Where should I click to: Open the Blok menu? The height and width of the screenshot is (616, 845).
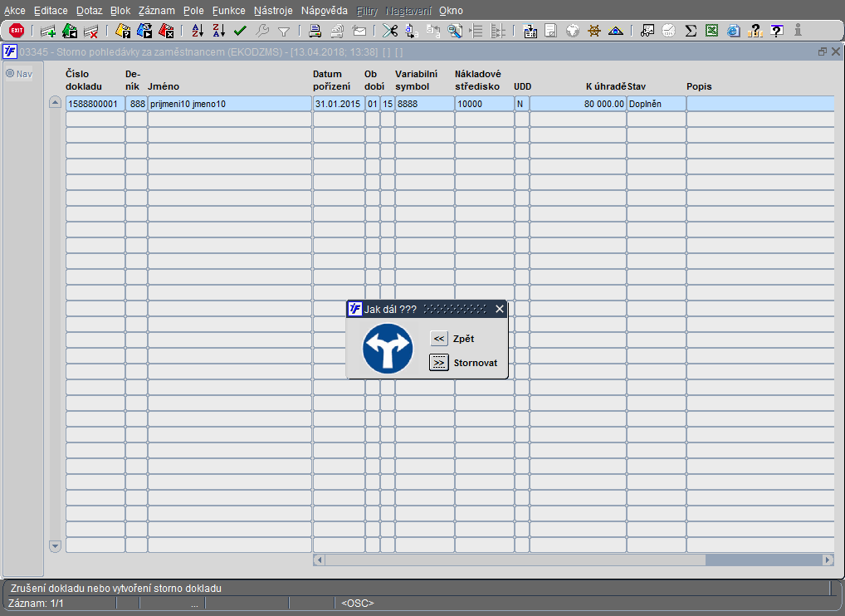(120, 11)
